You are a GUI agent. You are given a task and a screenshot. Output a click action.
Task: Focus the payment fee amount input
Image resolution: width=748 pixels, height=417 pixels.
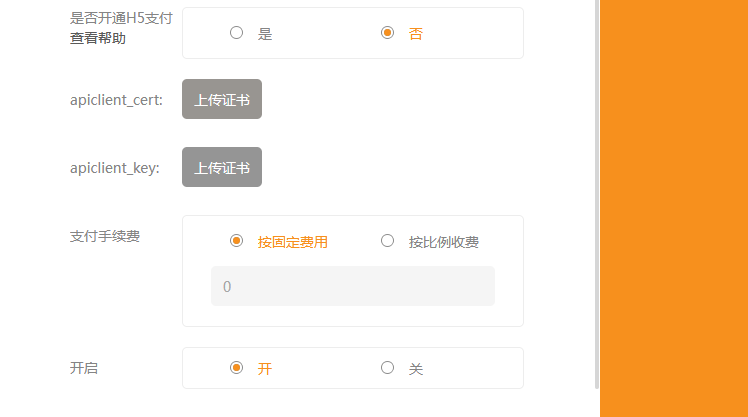(x=353, y=286)
